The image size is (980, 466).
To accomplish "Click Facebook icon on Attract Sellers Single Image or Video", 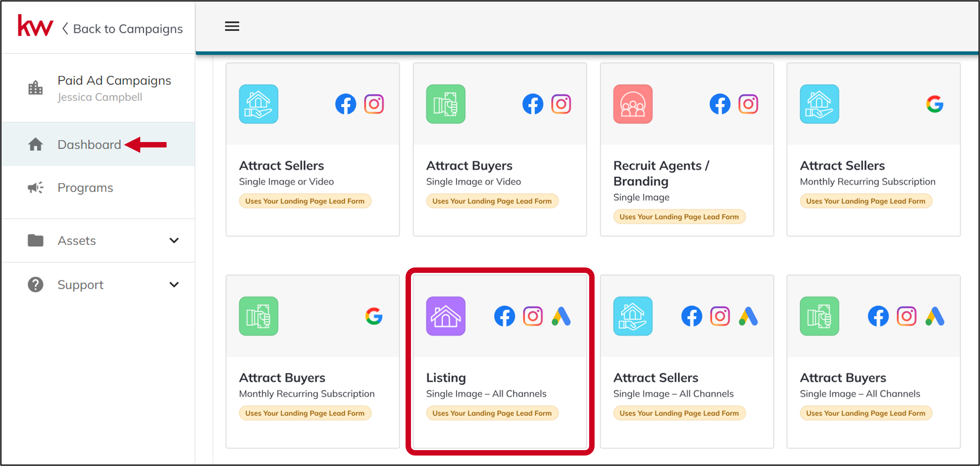I will pos(346,104).
